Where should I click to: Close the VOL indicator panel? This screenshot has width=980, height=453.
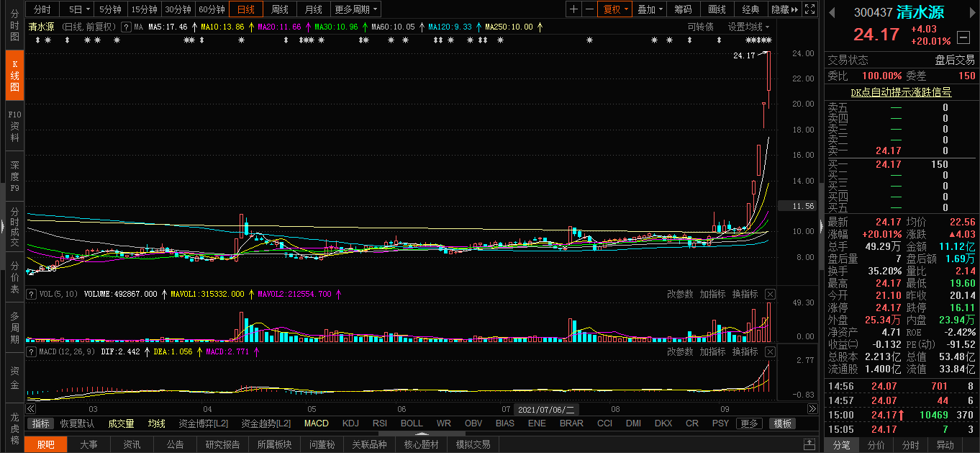pos(770,294)
